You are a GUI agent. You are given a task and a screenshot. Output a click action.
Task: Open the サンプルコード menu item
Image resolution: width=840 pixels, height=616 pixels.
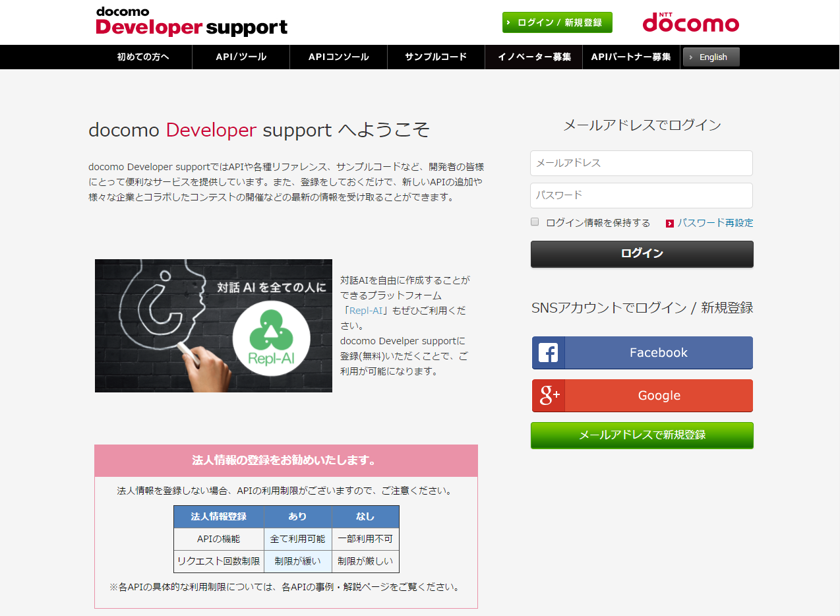[x=436, y=57]
